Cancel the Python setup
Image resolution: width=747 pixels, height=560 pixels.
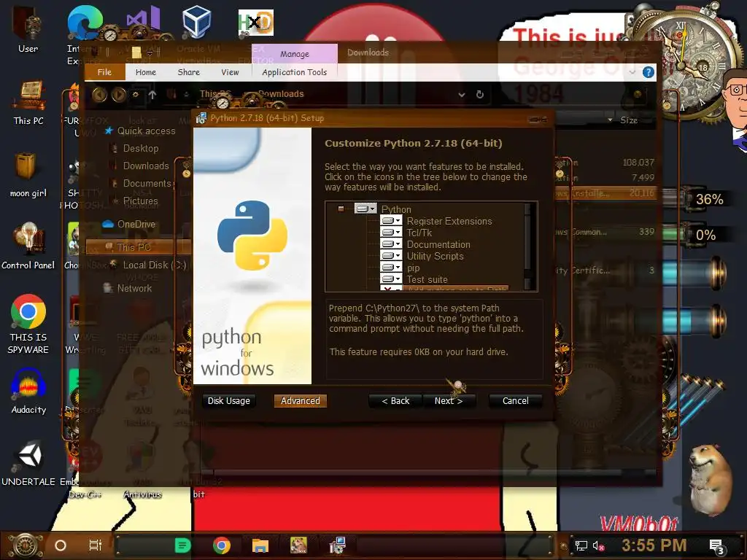(516, 401)
